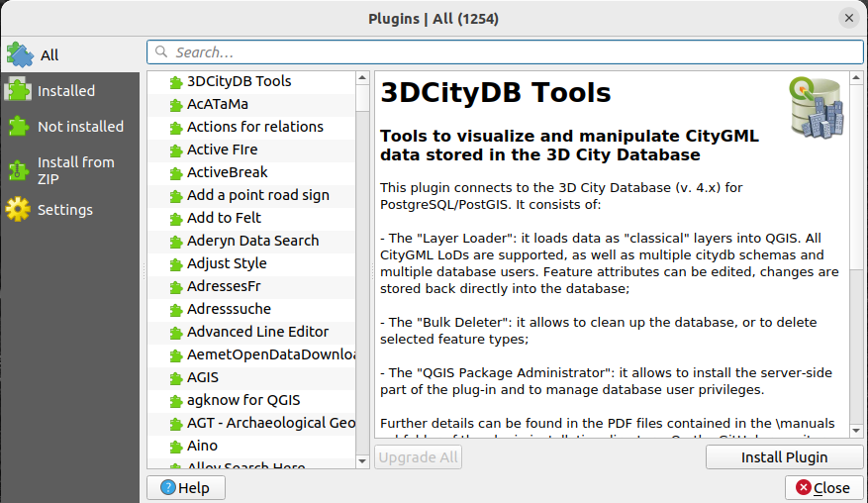Click the plugin icon beside AcATaMa

175,104
